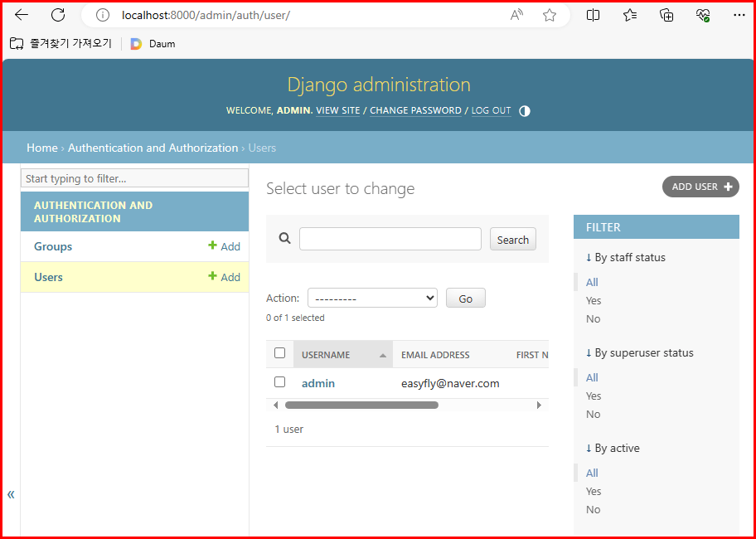Open browser Settings and more menu

[x=739, y=15]
